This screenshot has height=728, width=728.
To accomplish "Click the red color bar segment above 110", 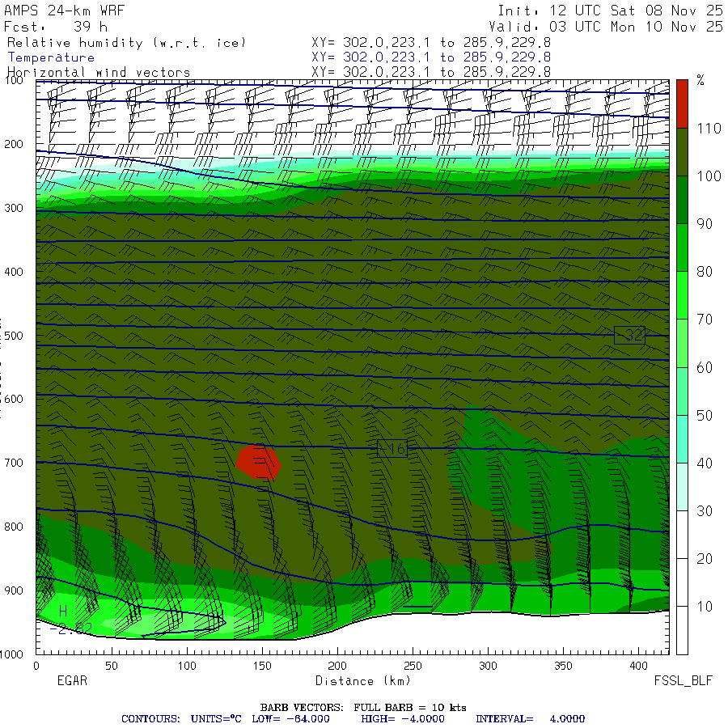I will [682, 104].
